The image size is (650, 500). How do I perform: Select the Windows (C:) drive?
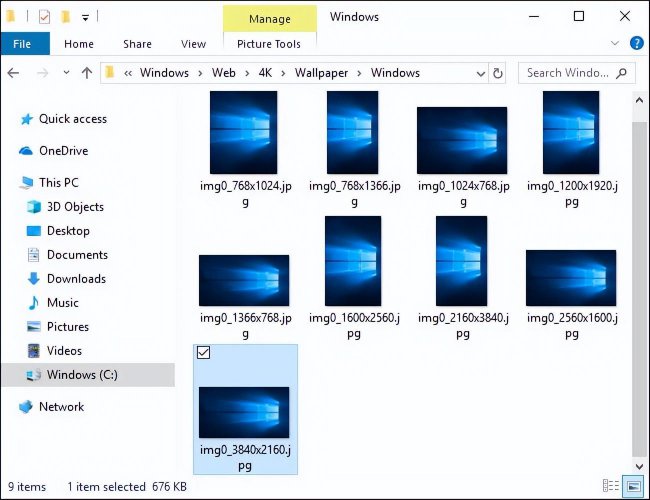coord(88,375)
